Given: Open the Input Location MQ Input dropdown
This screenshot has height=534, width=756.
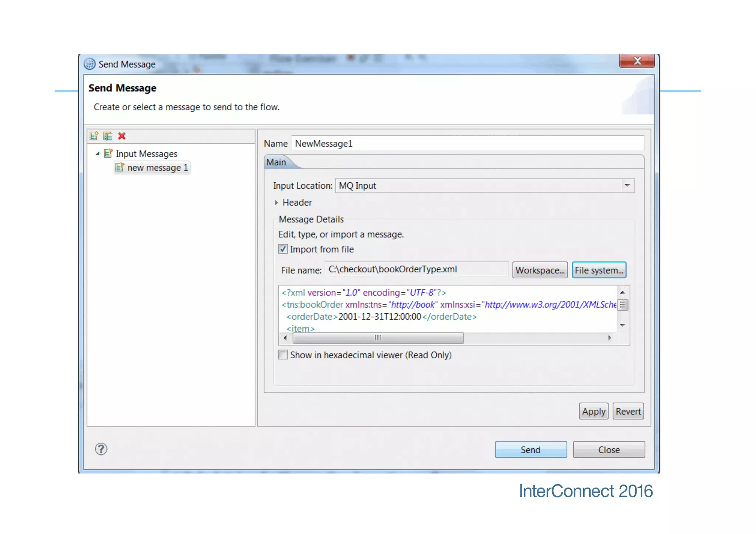Looking at the screenshot, I should point(627,185).
